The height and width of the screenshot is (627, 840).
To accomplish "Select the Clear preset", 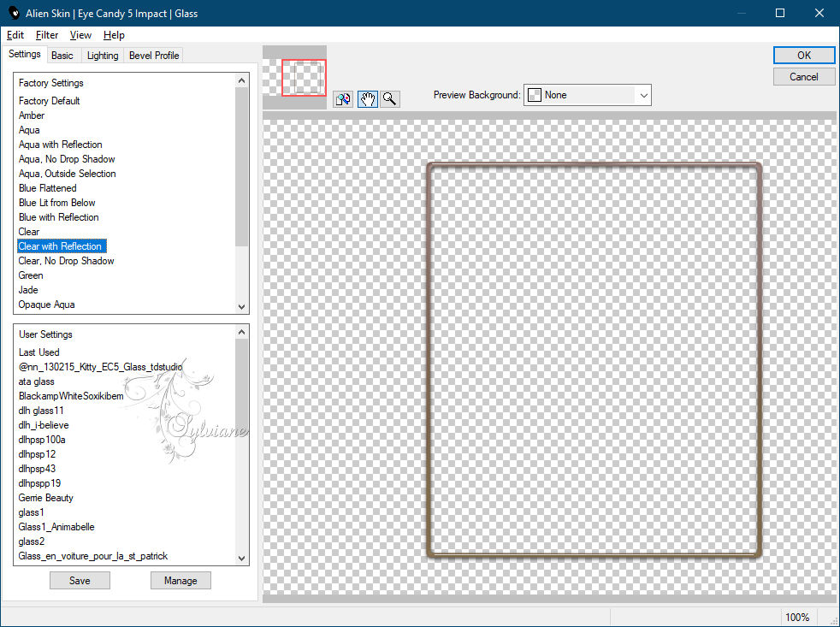I will pyautogui.click(x=29, y=232).
